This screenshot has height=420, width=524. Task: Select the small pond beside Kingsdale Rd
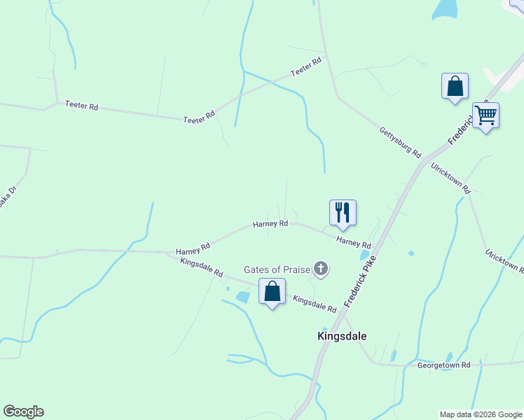243,297
